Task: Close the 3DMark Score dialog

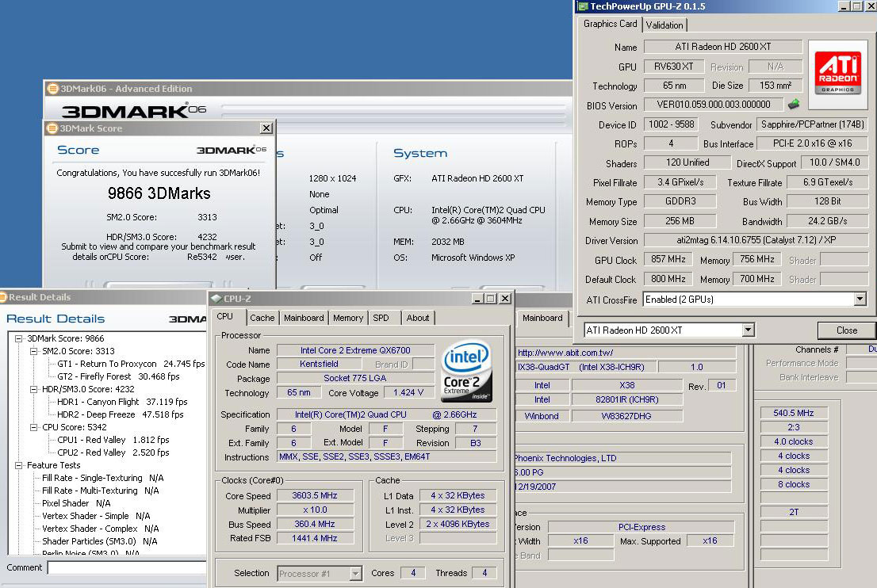Action: pyautogui.click(x=266, y=128)
